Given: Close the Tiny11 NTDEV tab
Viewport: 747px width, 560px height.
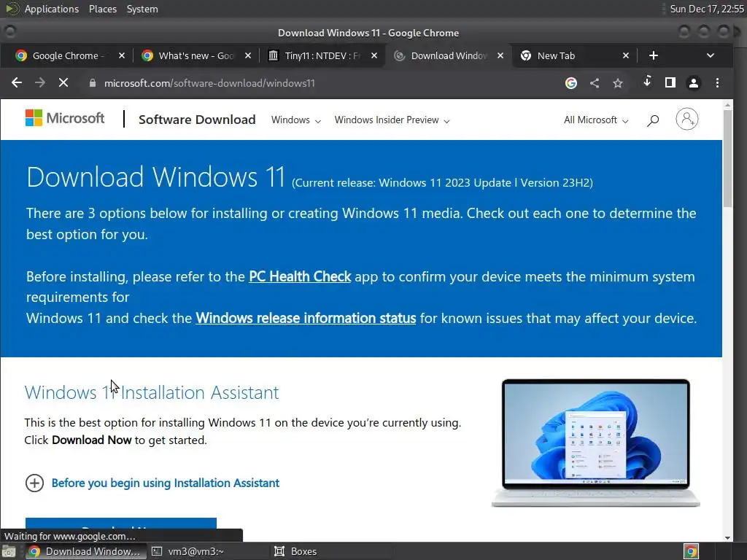Looking at the screenshot, I should point(374,55).
